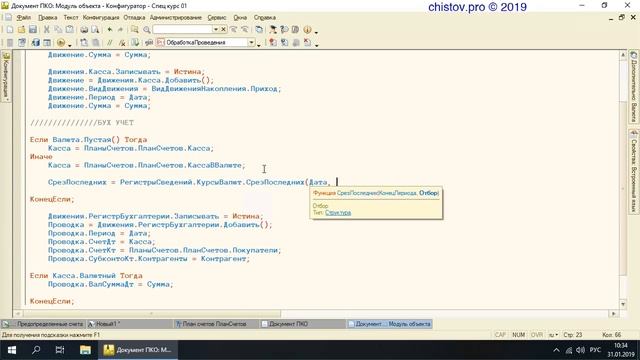Click the code line 'Проводка.СчетДт = Касса;'
This screenshot has width=640, height=360.
coord(102,242)
